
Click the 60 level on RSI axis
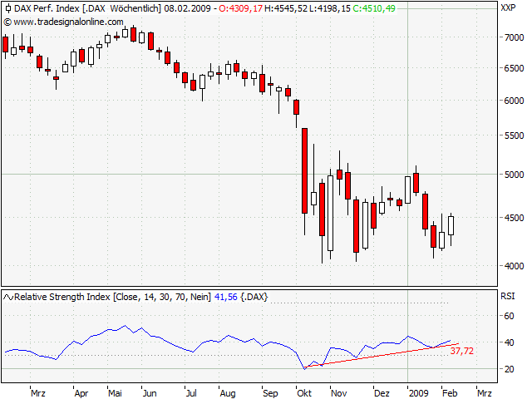tap(509, 316)
